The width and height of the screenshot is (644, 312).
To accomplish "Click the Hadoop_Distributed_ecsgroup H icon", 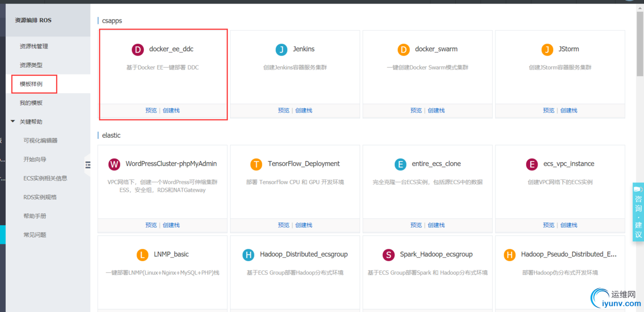I will pos(249,255).
